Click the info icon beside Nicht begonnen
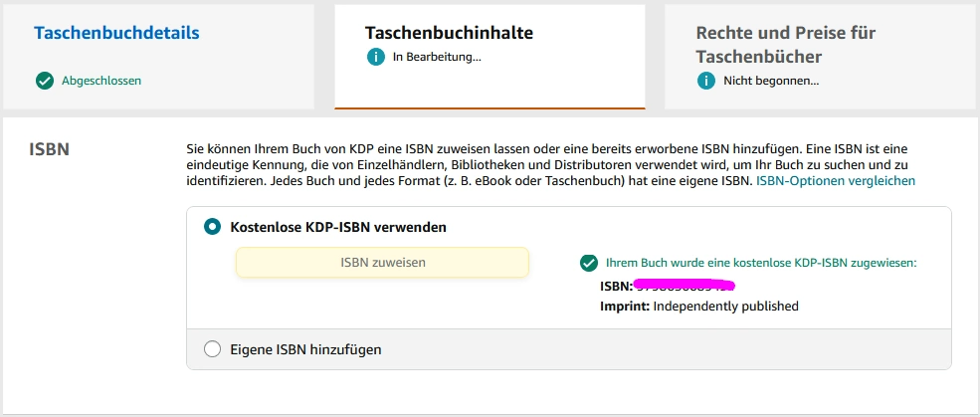This screenshot has width=980, height=417. point(705,81)
